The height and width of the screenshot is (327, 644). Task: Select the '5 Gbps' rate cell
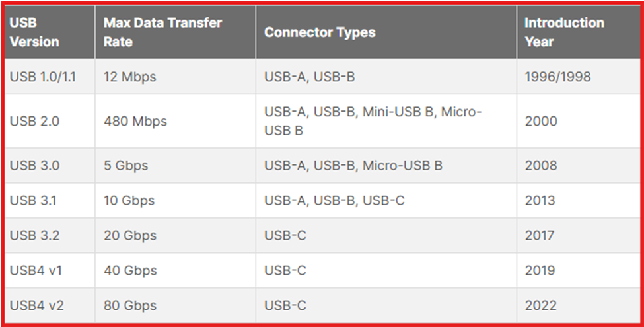126,166
